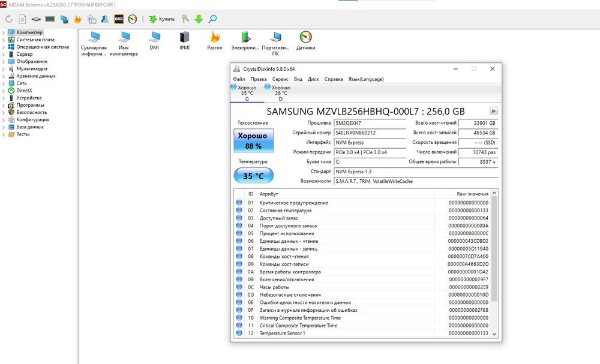Open the Датчики gauge icon
This screenshot has width=600, height=364.
[306, 41]
